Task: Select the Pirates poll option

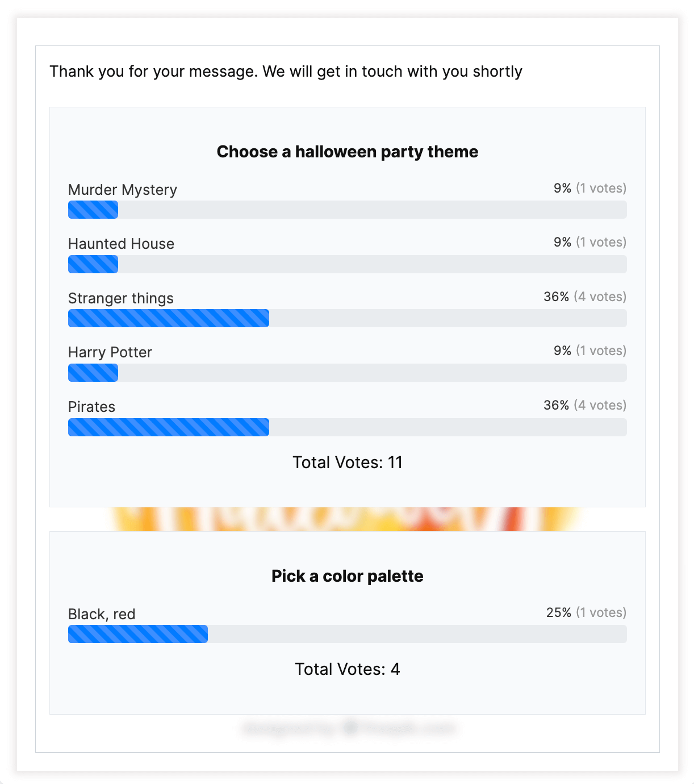Action: (91, 407)
